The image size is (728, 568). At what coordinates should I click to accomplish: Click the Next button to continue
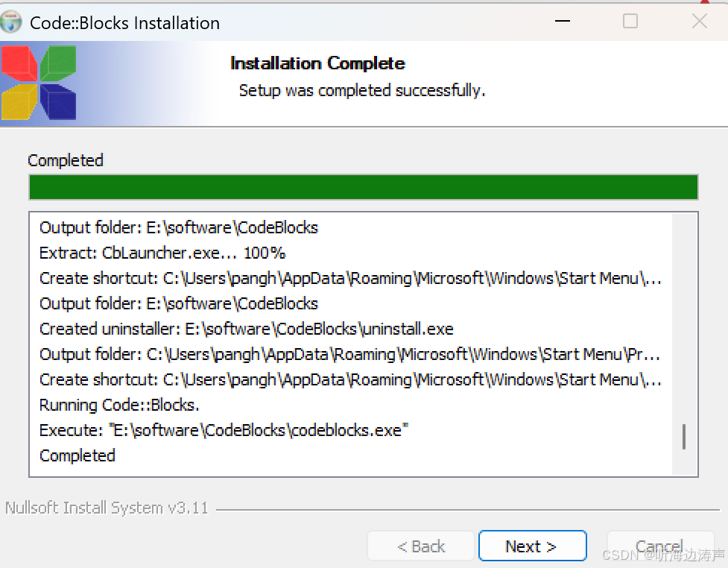(x=532, y=546)
